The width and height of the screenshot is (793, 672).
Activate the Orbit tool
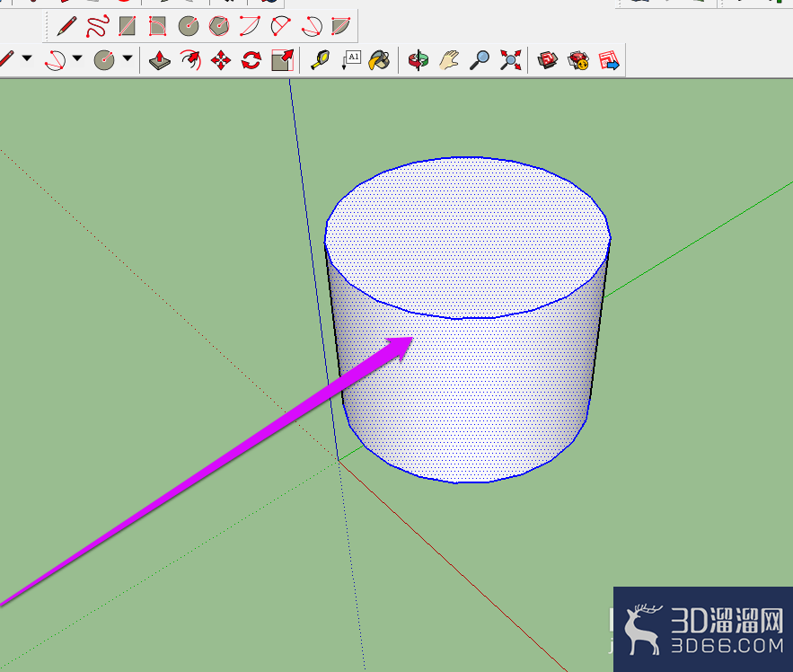pyautogui.click(x=419, y=60)
